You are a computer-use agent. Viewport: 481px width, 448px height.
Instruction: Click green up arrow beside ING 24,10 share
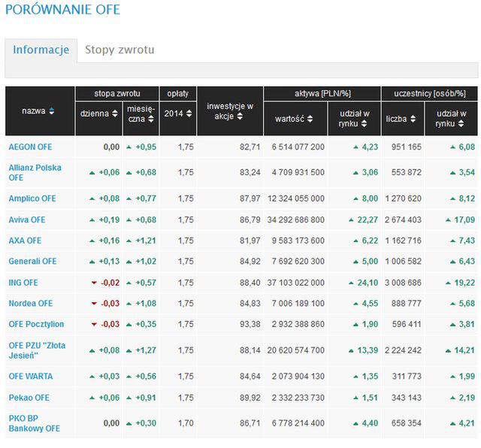(x=351, y=283)
